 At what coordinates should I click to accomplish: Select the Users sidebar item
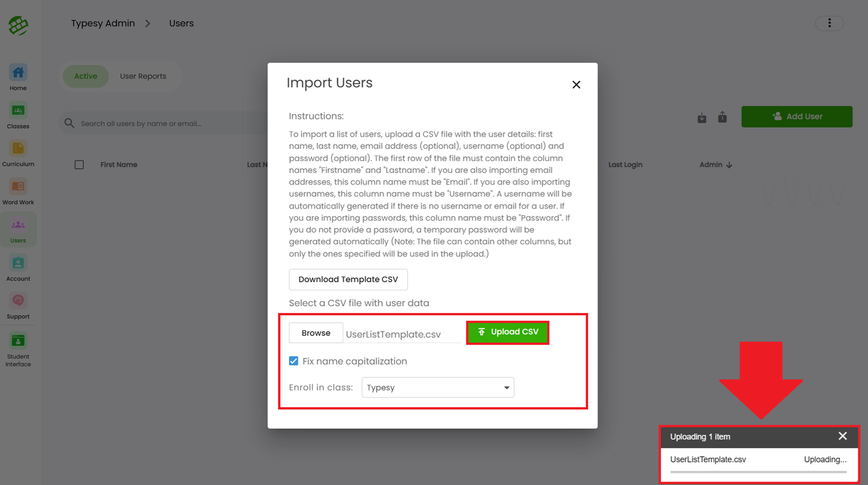coord(18,230)
